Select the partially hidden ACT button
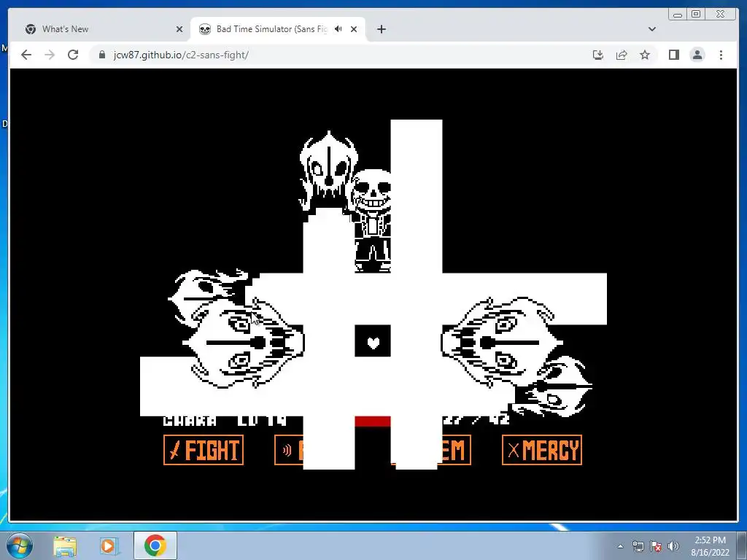The width and height of the screenshot is (747, 560). pyautogui.click(x=289, y=449)
